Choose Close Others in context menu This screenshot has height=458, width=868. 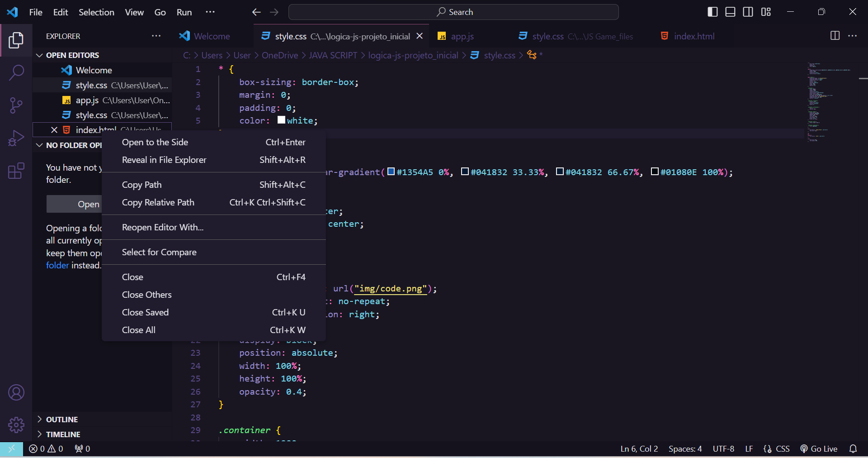tap(214, 295)
